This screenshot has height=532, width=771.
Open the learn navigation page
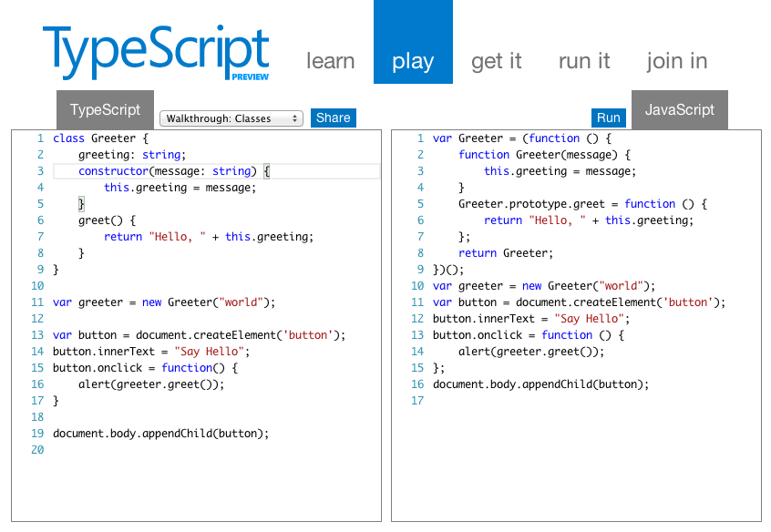(331, 61)
